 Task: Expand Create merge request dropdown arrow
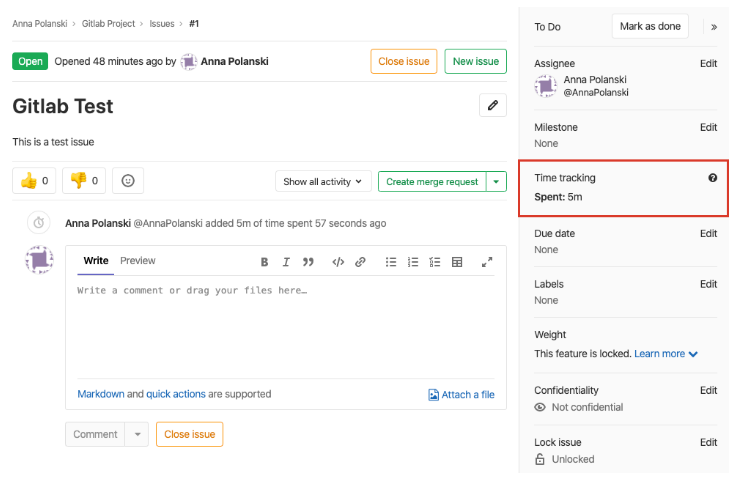[496, 182]
